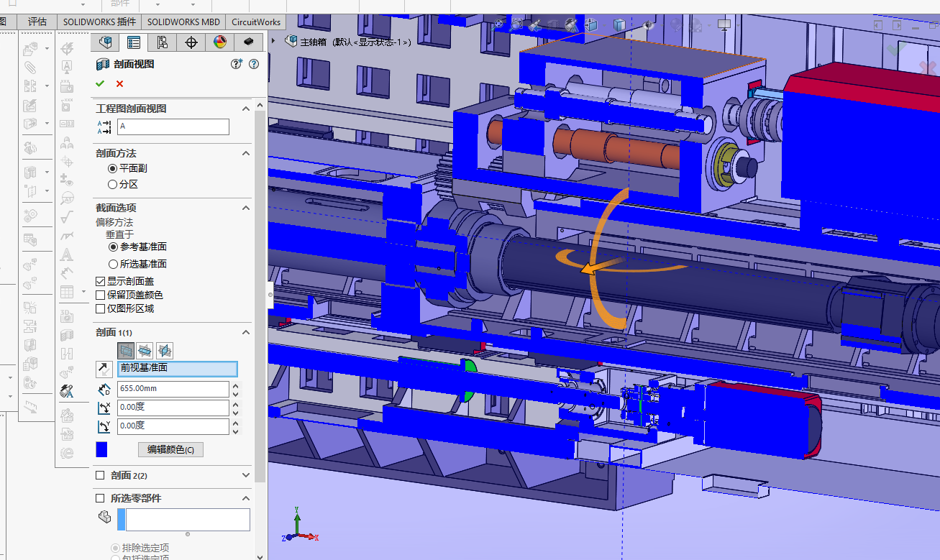940x560 pixels.
Task: Open the CircuitWorks chip tab icon
Action: (x=249, y=42)
